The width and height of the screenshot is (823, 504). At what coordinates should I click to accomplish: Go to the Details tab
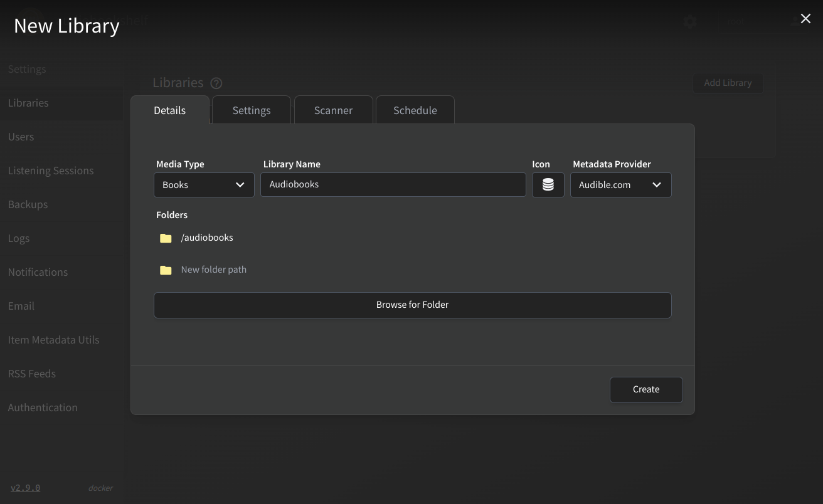click(x=169, y=110)
